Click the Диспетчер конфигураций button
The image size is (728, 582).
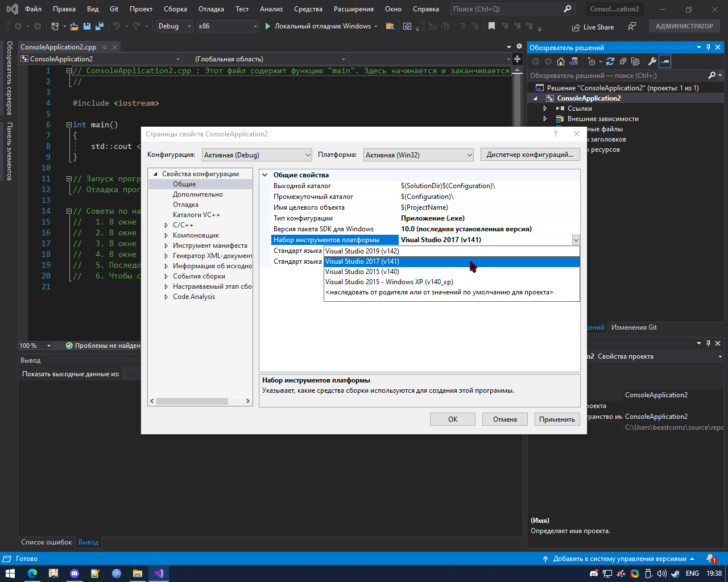(530, 155)
